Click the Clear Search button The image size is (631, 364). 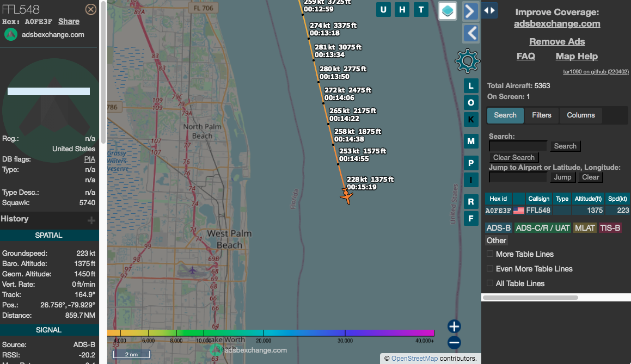514,157
